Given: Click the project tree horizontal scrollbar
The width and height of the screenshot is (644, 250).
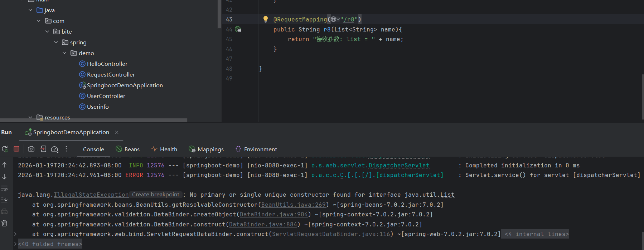Looking at the screenshot, I should pyautogui.click(x=93, y=120).
